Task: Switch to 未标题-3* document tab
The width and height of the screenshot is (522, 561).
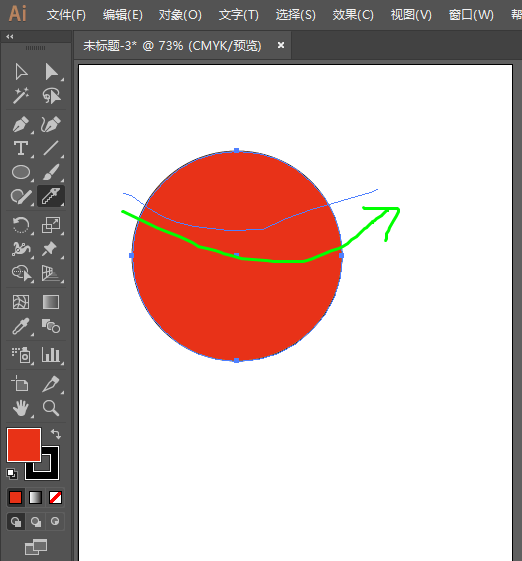Action: tap(172, 46)
